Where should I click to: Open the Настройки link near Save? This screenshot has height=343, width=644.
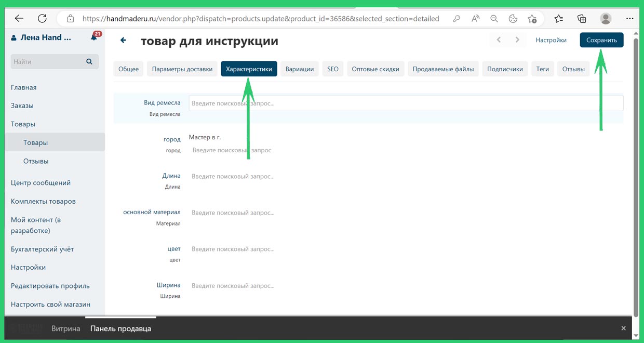551,40
